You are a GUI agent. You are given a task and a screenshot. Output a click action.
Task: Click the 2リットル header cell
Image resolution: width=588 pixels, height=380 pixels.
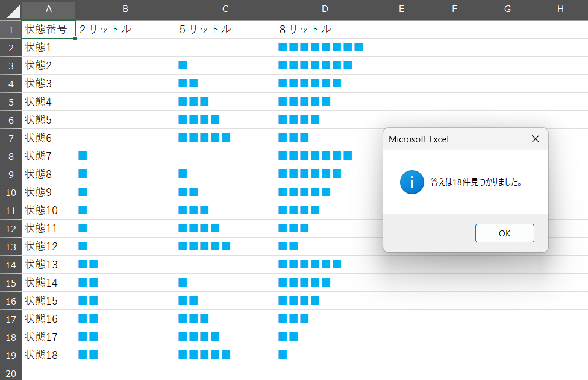(x=125, y=30)
